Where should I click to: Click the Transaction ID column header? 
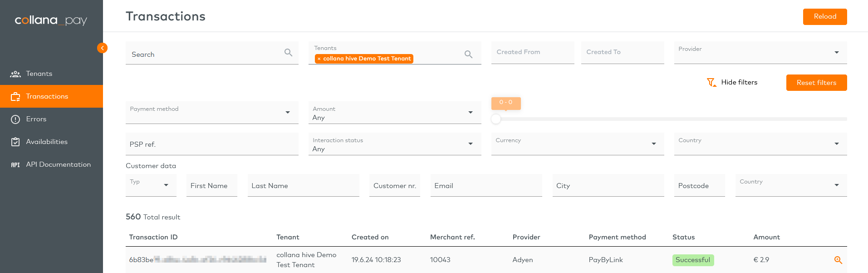[153, 237]
